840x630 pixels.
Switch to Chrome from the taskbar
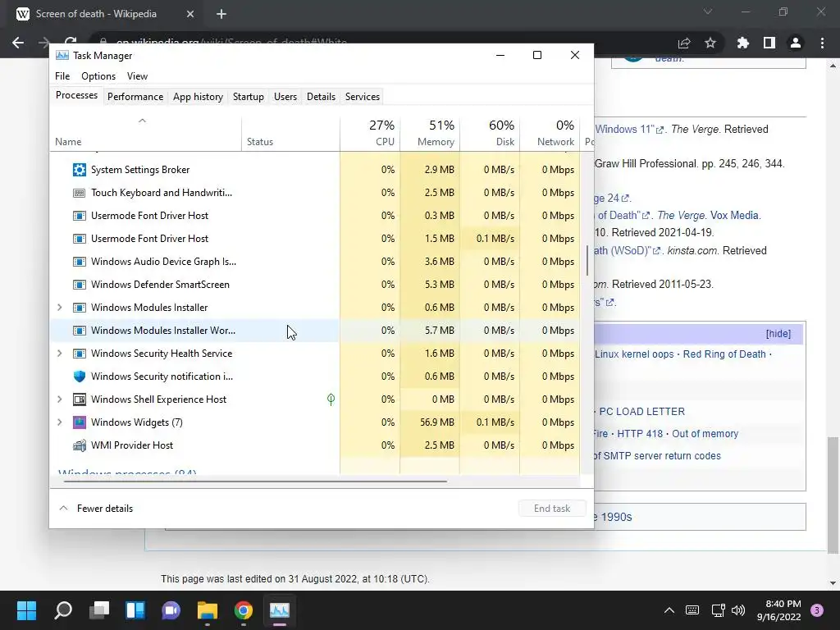[x=243, y=610]
